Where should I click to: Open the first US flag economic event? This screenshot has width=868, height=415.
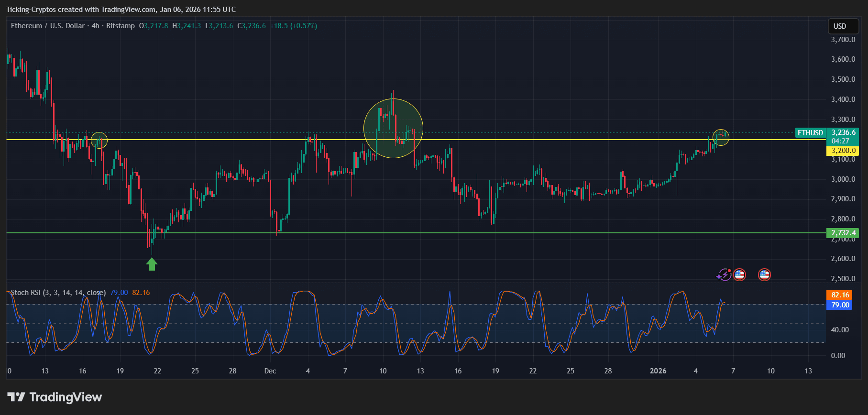point(739,274)
